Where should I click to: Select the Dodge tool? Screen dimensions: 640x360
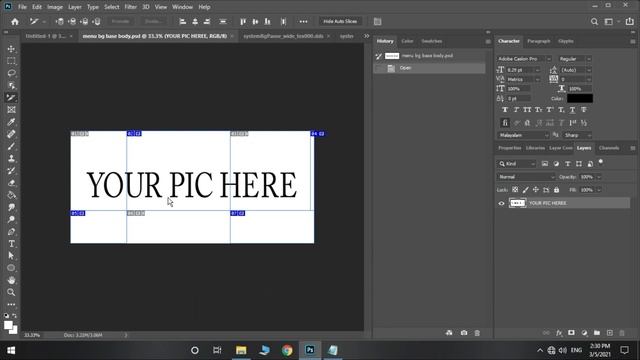[11, 219]
